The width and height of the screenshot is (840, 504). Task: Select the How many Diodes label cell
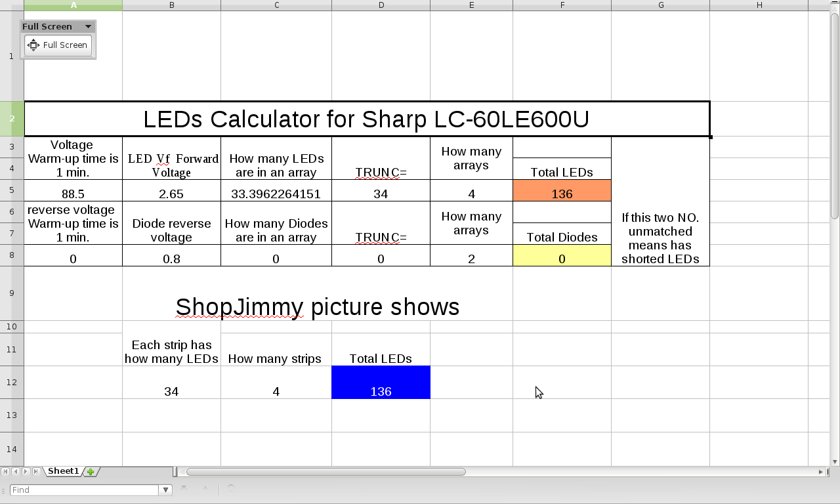tap(276, 223)
